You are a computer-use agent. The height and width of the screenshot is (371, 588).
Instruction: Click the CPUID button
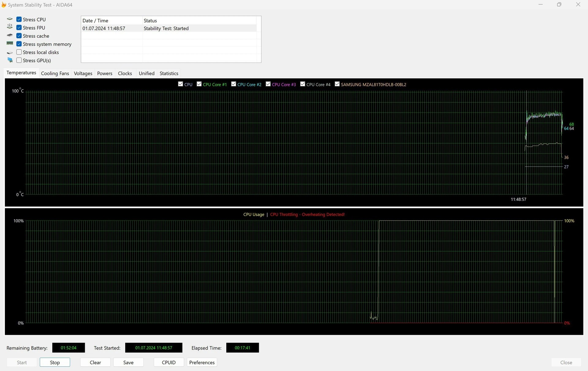point(169,362)
